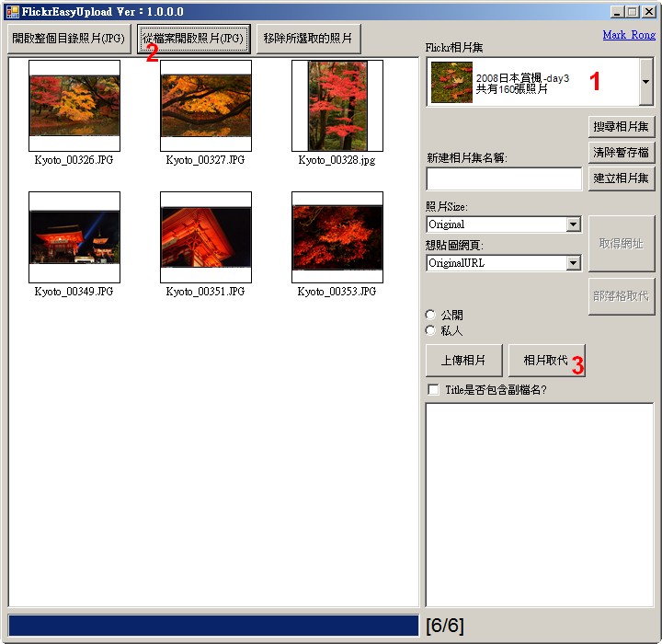Viewport: 662px width, 644px height.
Task: Open the 照片Size Original dropdown
Action: (573, 224)
